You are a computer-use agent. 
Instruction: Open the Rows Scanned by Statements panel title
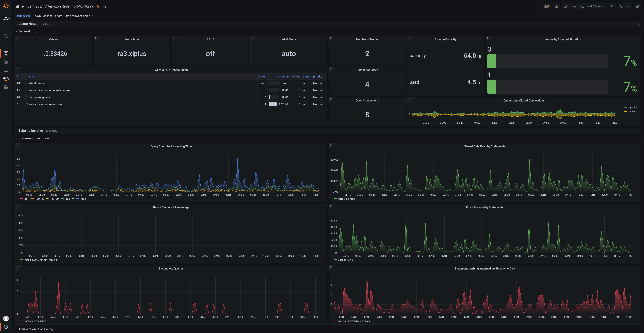point(485,207)
